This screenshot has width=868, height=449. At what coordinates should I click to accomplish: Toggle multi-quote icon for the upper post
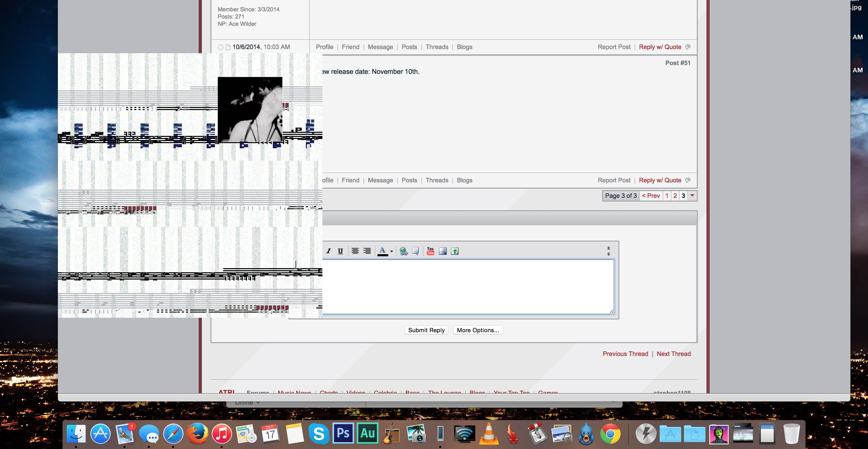(x=688, y=47)
